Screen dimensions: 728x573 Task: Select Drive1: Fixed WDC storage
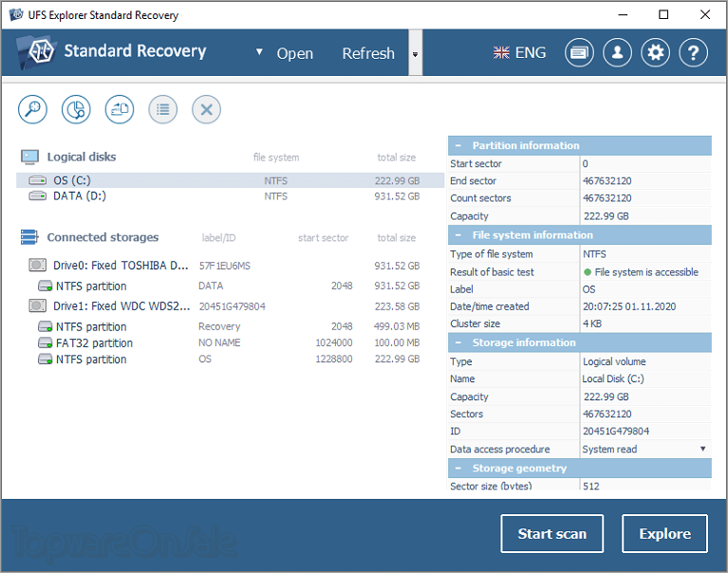(231, 306)
